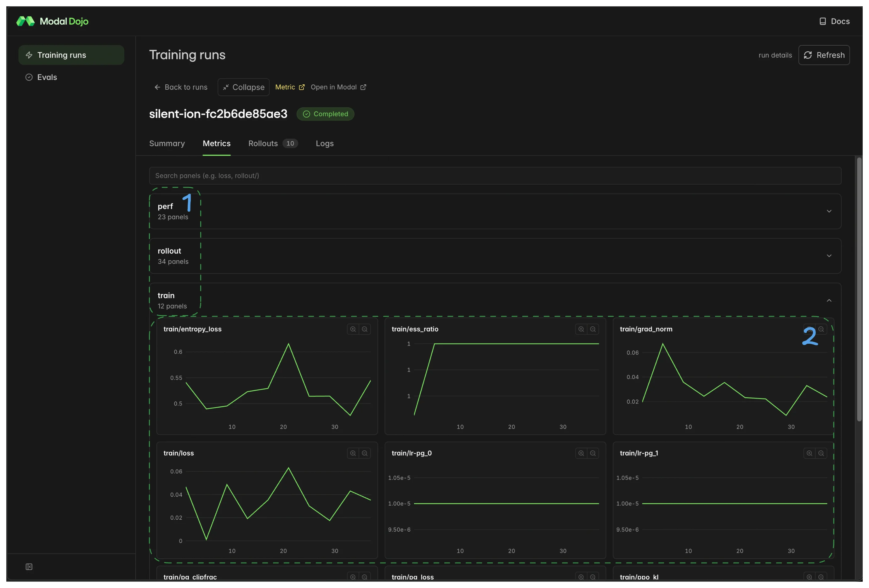Screen dimensions: 869x588
Task: Open Training runs in sidebar
Action: point(71,55)
